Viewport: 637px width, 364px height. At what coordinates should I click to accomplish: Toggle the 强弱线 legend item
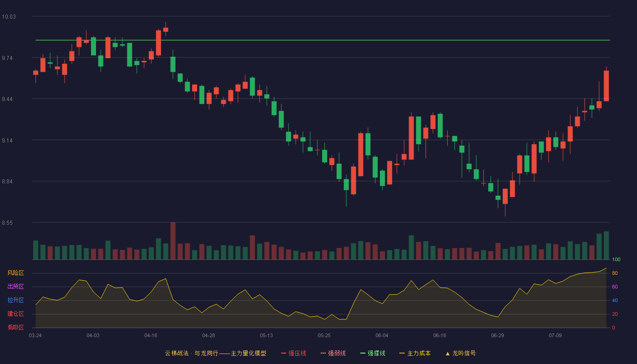[333, 353]
